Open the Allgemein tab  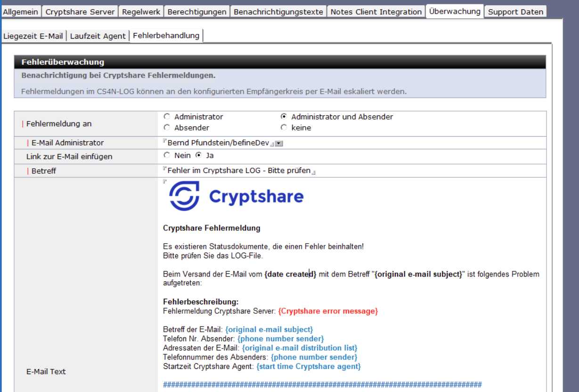[21, 12]
